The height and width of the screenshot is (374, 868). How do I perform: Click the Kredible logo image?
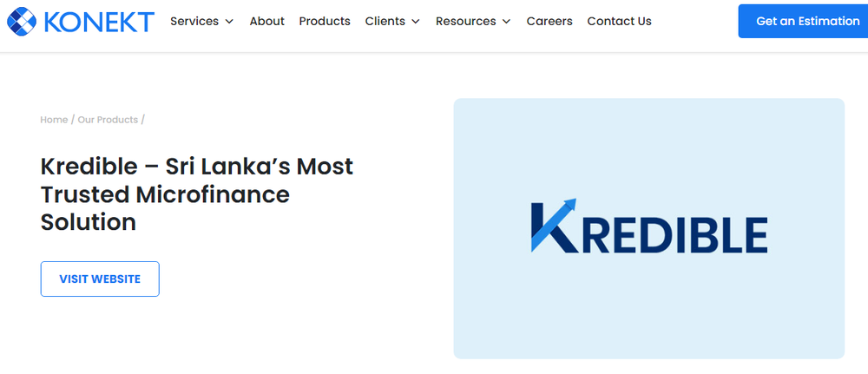tap(648, 228)
